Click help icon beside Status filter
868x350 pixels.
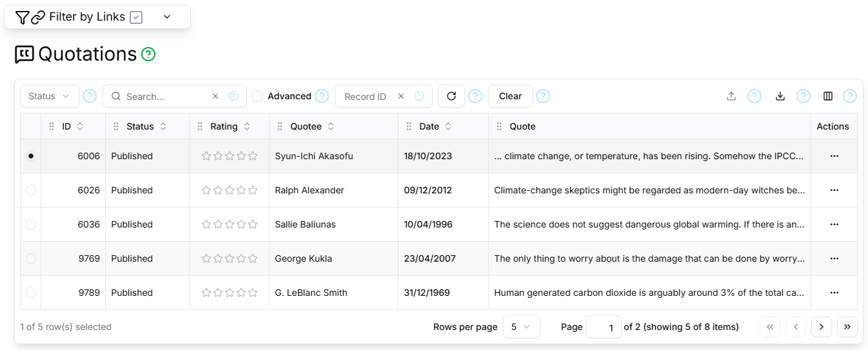point(90,96)
